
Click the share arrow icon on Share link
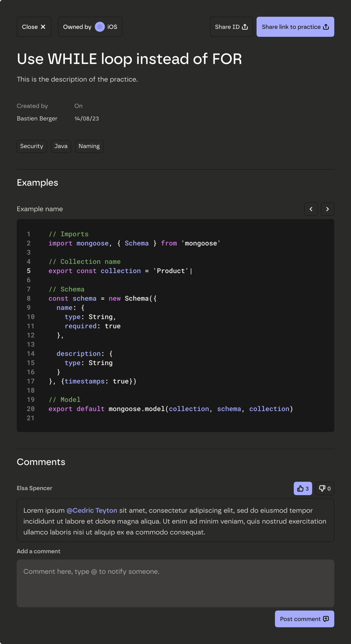point(326,27)
